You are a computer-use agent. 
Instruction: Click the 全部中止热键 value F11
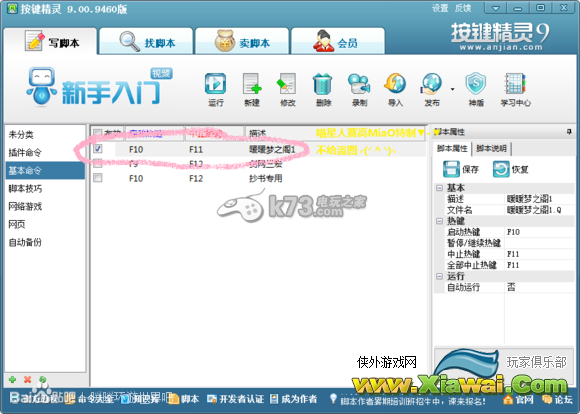540,265
